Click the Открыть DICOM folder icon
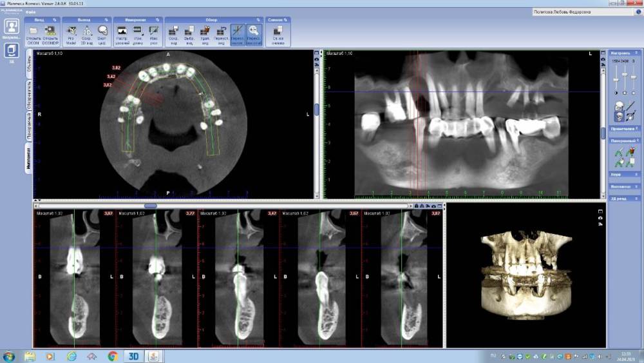Viewport: 644px width, 363px height. point(33,31)
